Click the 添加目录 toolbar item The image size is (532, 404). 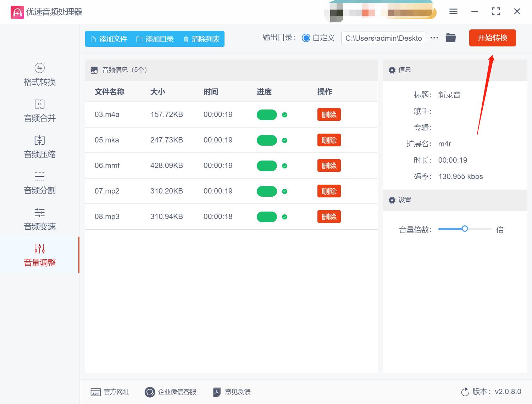[x=155, y=39]
